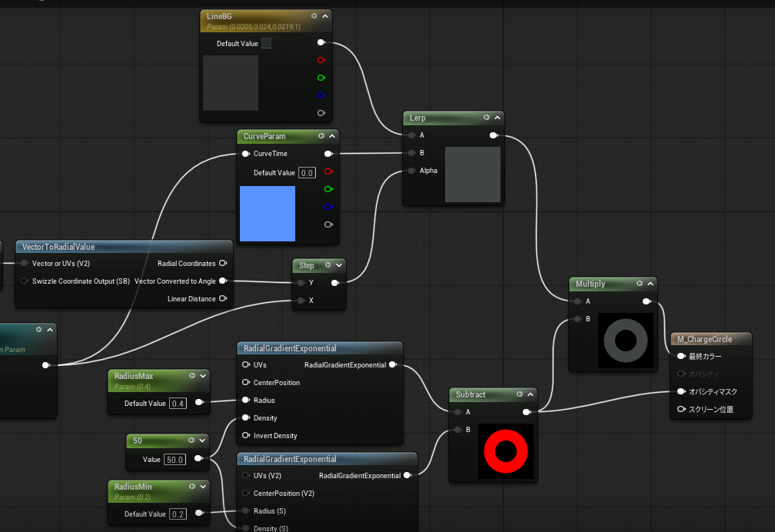Screen dimensions: 775x532
Task: Click the Y input pin on Step node
Action: 300,282
